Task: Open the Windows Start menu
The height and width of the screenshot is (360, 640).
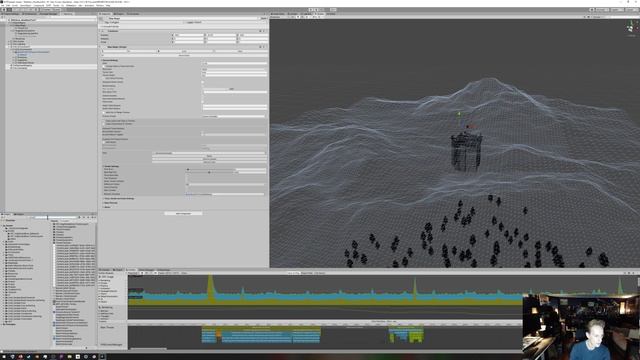Action: click(x=3, y=356)
